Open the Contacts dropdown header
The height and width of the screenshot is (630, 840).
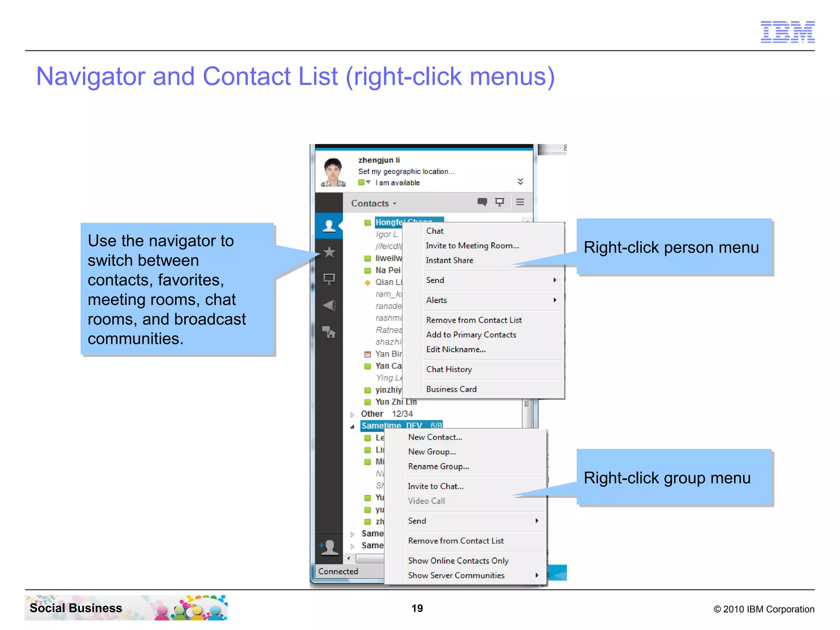(x=374, y=203)
